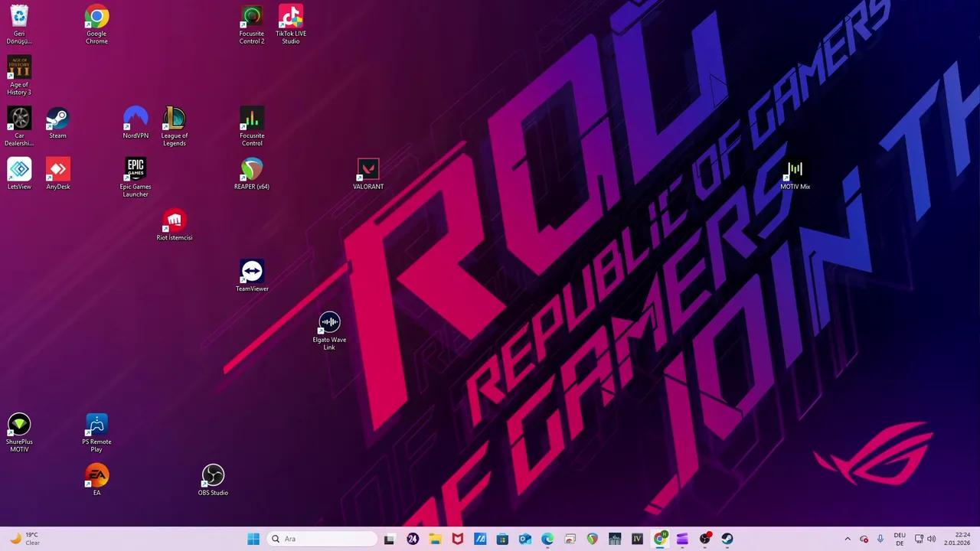Image resolution: width=980 pixels, height=551 pixels.
Task: Select OBS Studio desktop shortcut
Action: (213, 480)
